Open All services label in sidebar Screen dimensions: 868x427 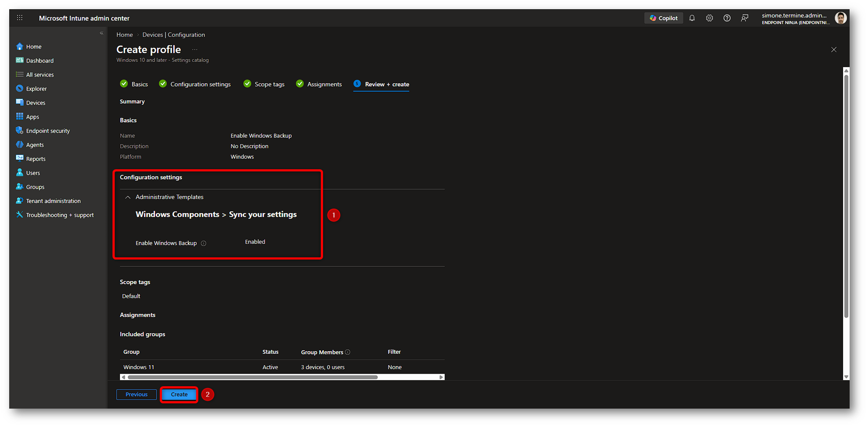40,74
